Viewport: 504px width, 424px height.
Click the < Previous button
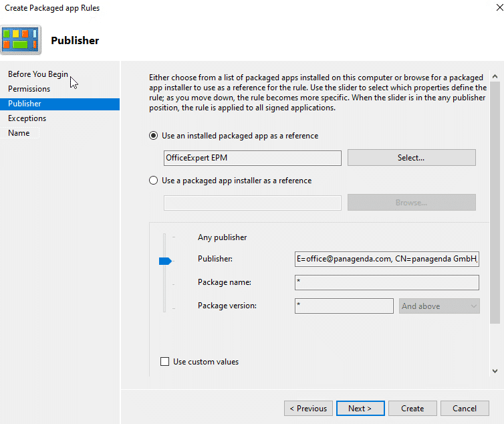click(308, 408)
